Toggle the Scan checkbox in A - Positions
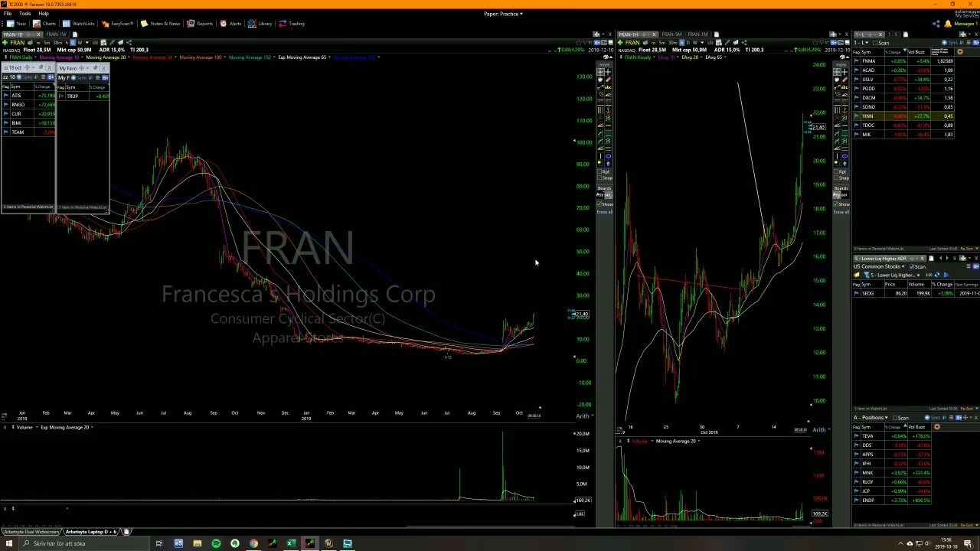Screen dimensions: 980x551 897,418
